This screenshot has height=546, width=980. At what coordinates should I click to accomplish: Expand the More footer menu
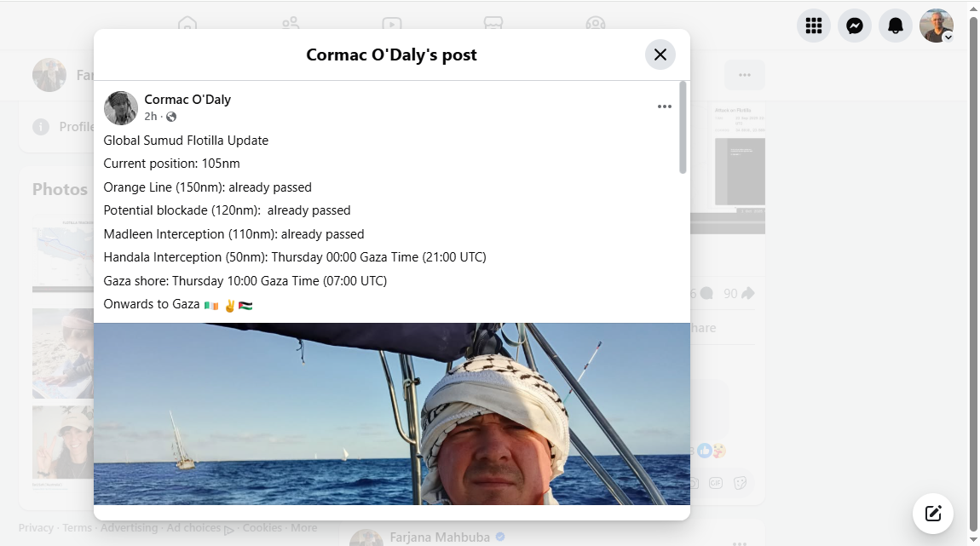(x=303, y=528)
